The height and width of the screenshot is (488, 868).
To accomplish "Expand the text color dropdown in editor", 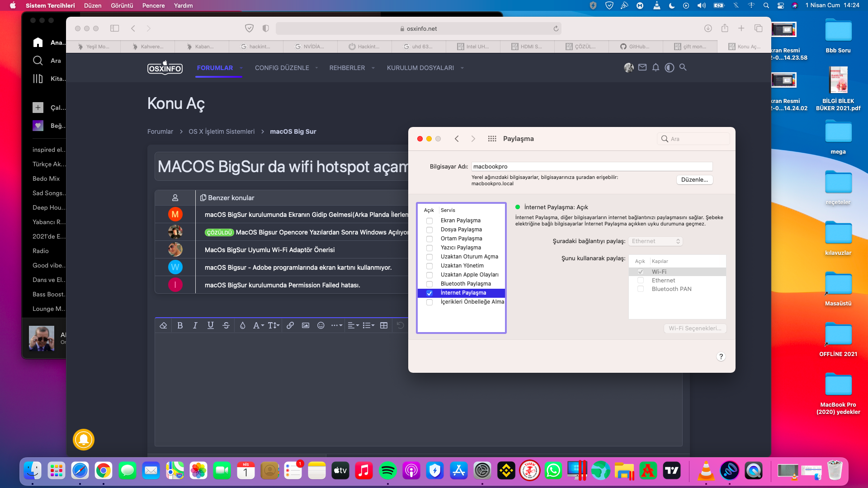I will click(243, 325).
